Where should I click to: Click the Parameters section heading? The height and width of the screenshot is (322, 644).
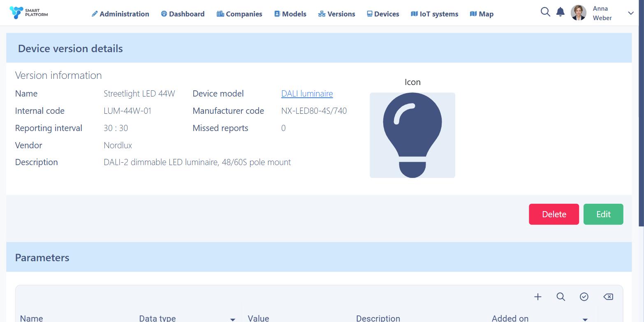coord(42,258)
